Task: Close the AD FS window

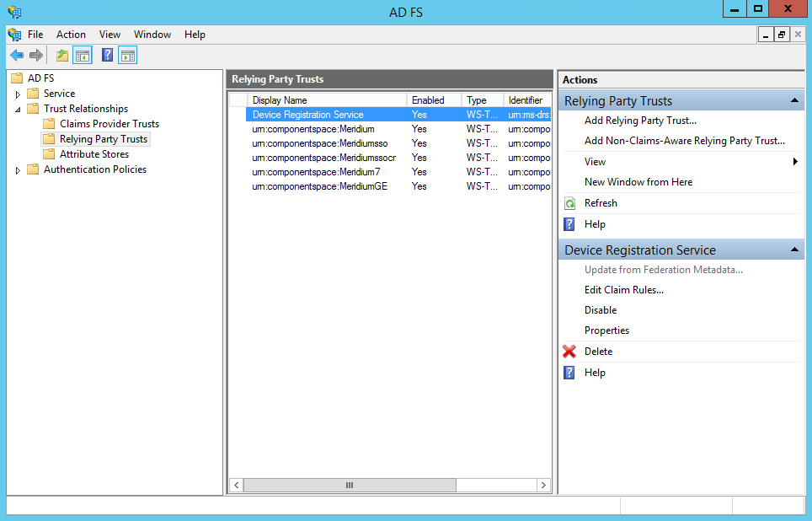Action: tap(788, 8)
